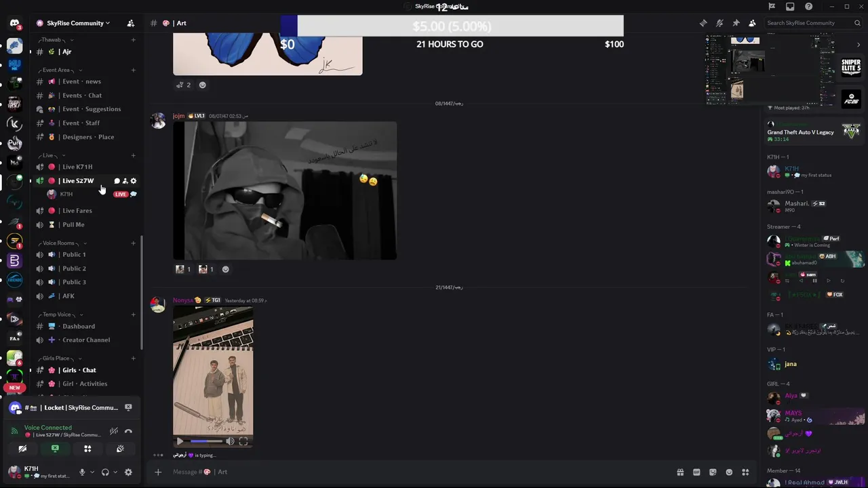Toggle noise suppression in voice panel
Screen dimensions: 868x488
point(114,431)
